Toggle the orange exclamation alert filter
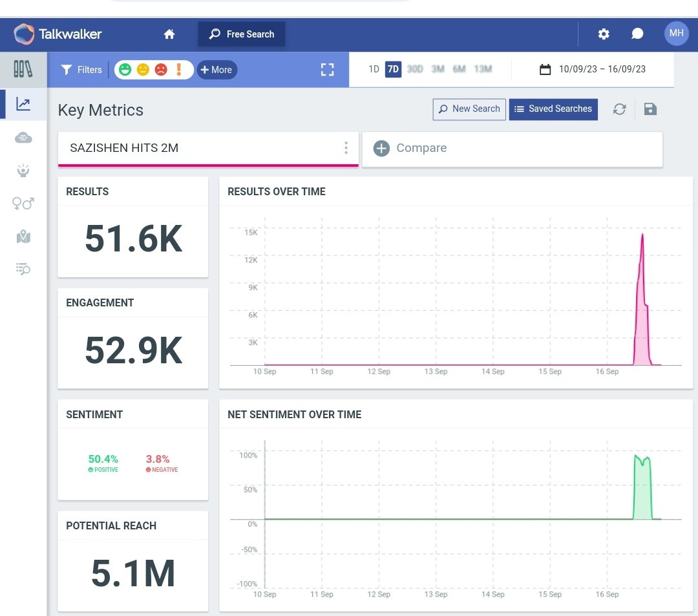The image size is (698, 616). 179,69
